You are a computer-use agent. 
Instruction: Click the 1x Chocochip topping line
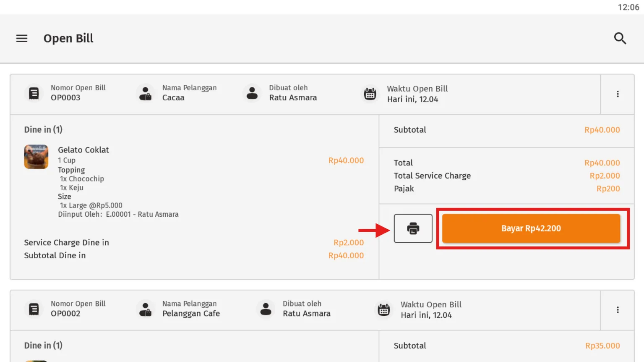tap(82, 179)
